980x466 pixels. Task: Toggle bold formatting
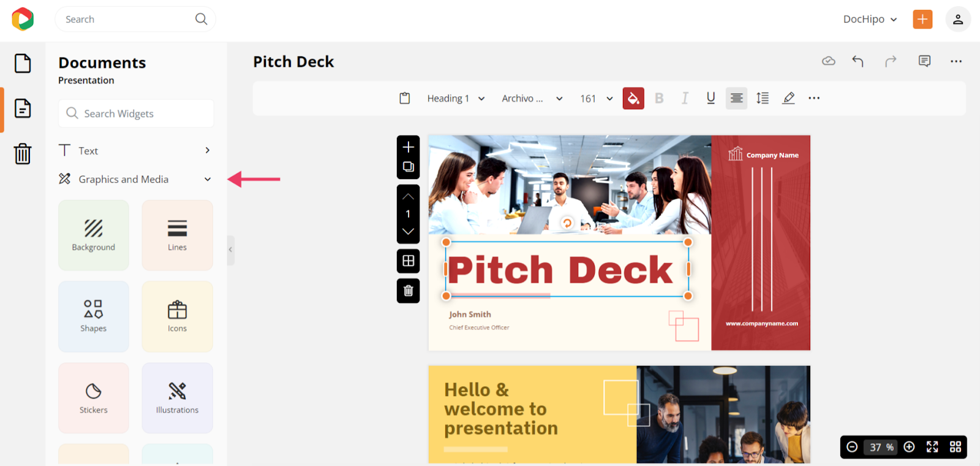659,98
